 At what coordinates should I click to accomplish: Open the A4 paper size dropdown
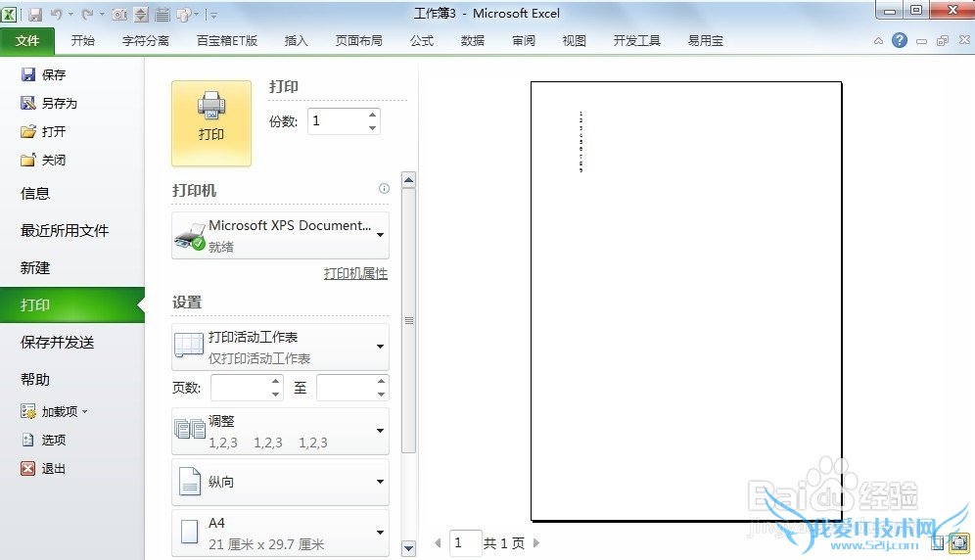click(x=280, y=533)
